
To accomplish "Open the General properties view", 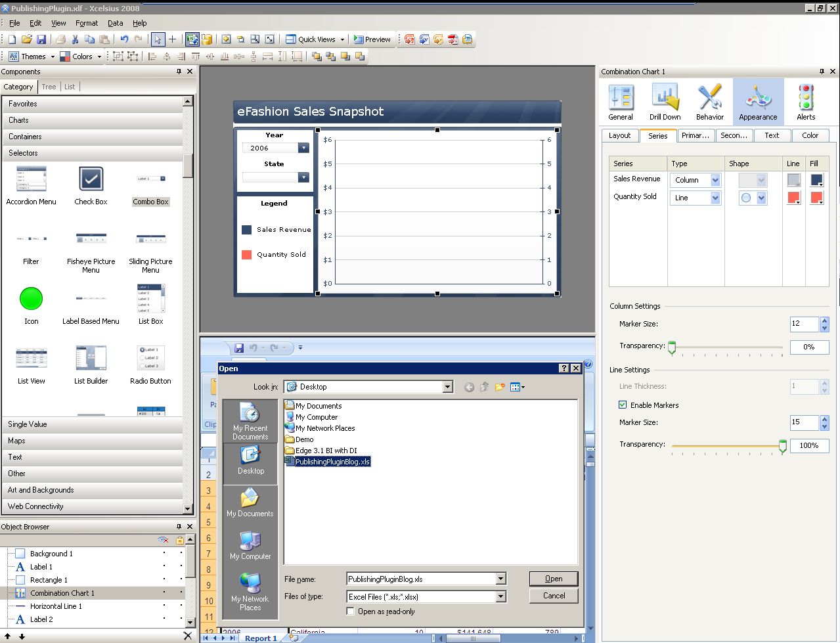I will click(x=621, y=102).
